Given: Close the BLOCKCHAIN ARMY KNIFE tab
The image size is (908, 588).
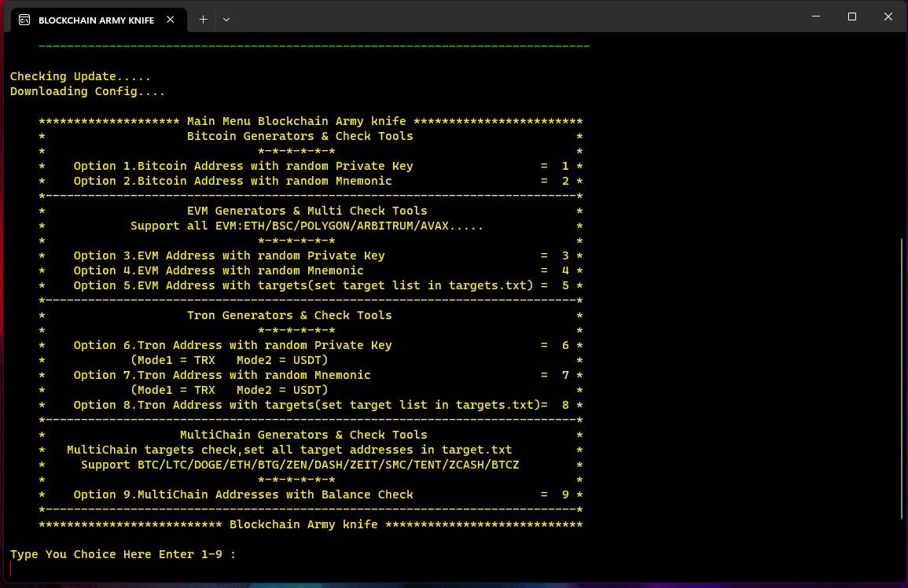Looking at the screenshot, I should click(x=171, y=19).
